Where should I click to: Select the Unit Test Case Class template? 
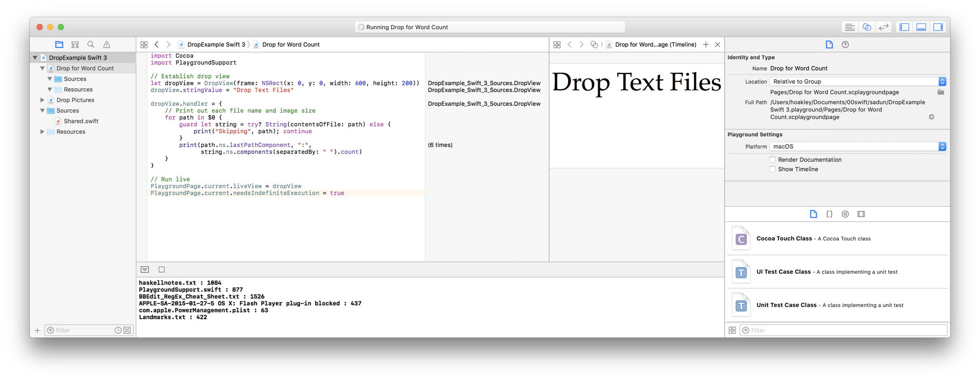coord(837,305)
